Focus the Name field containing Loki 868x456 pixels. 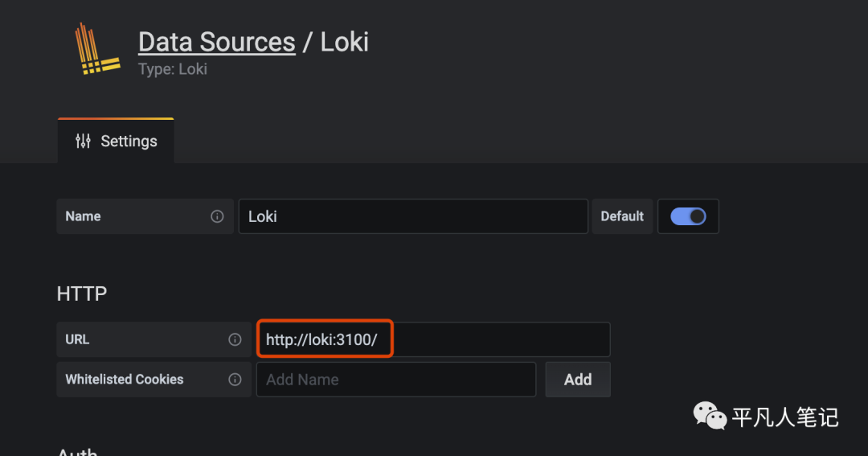[x=413, y=216]
